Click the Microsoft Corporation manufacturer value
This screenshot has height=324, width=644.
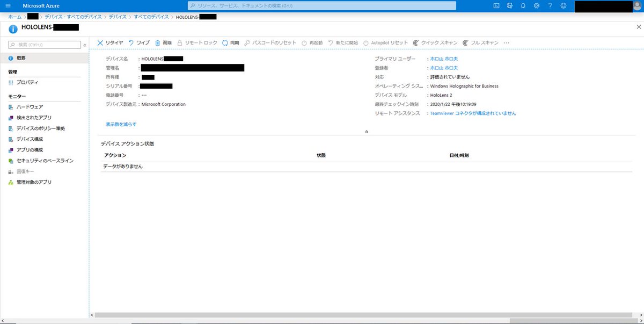click(x=164, y=104)
